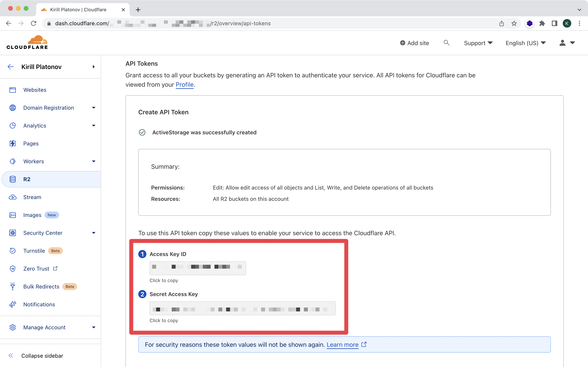Close the Kirill Platonov Cloudflare tab
The width and height of the screenshot is (588, 367).
[x=123, y=10]
